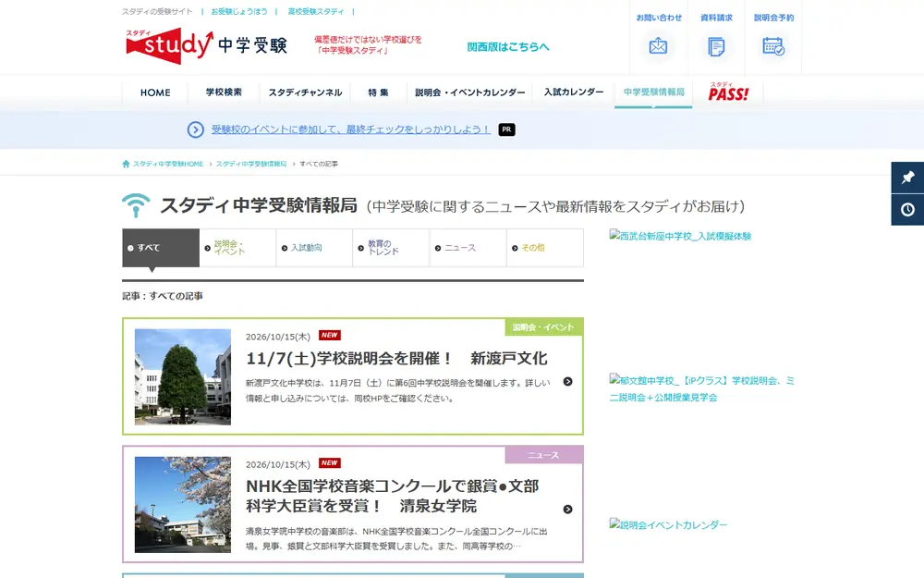Open NHK全国学校音楽コンクール article title
The image size is (924, 578).
393,496
